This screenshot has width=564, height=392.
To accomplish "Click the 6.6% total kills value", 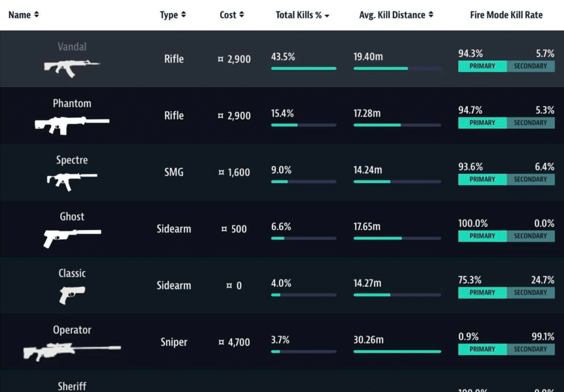I will pyautogui.click(x=281, y=227).
